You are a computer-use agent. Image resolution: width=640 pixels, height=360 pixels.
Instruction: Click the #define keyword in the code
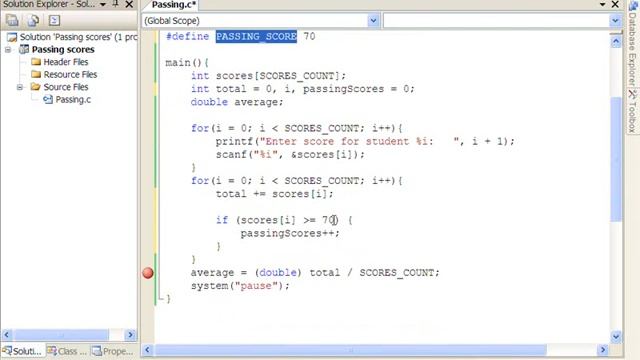[x=187, y=36]
